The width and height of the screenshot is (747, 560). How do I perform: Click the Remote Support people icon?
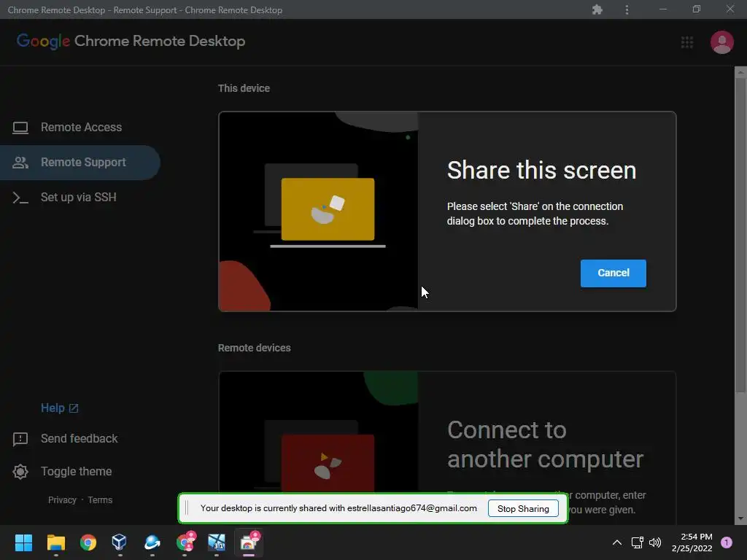[x=20, y=163]
